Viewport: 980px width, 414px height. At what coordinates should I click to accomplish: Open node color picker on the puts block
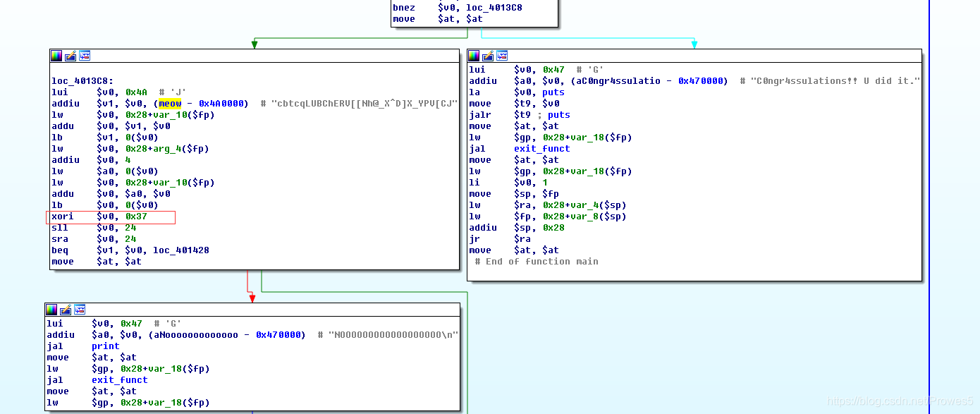click(x=474, y=56)
